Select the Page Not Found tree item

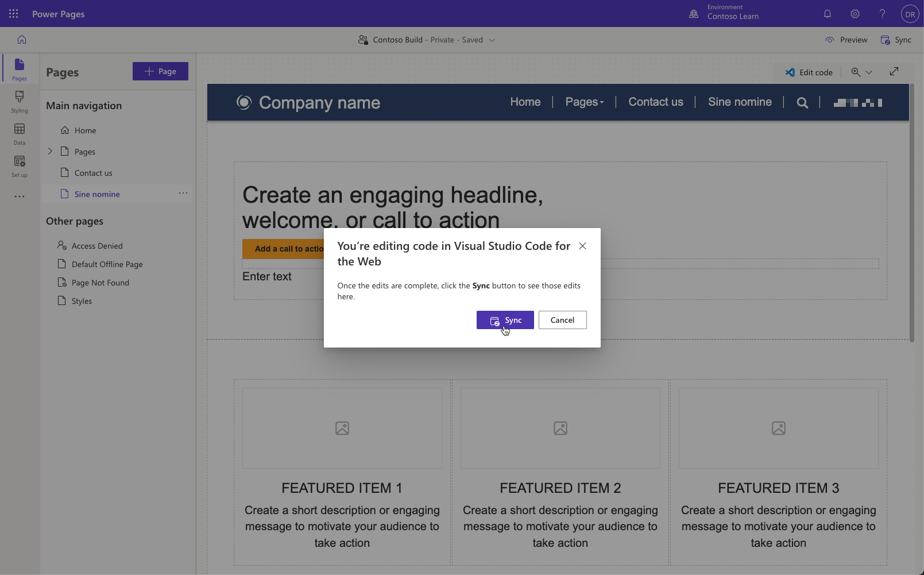point(101,282)
